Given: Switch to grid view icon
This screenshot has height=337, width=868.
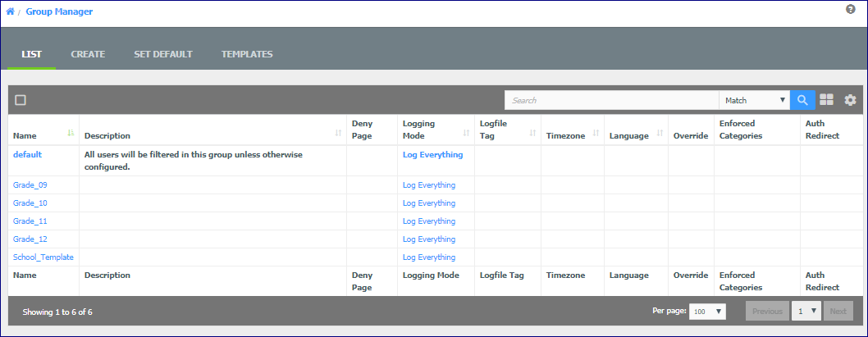Looking at the screenshot, I should click(826, 100).
